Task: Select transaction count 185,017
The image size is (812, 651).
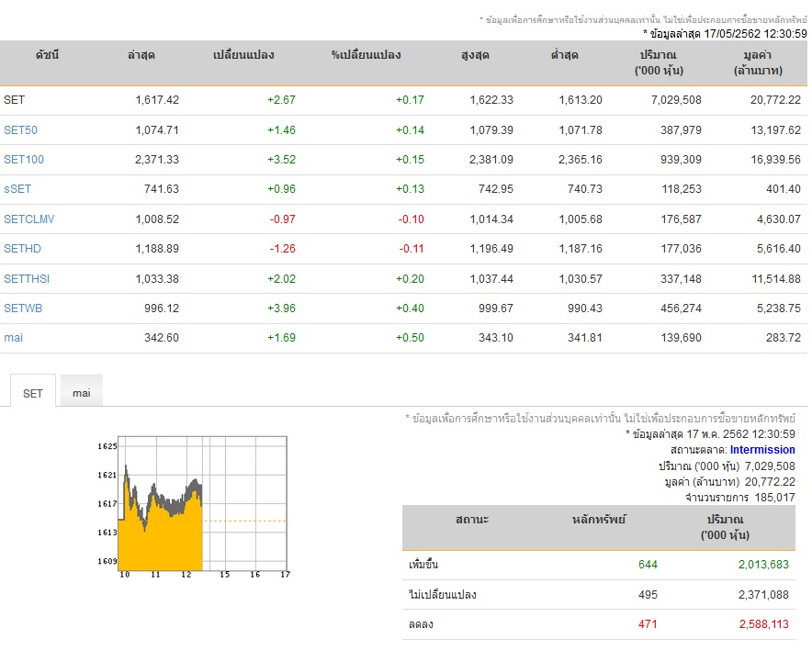Action: [774, 498]
